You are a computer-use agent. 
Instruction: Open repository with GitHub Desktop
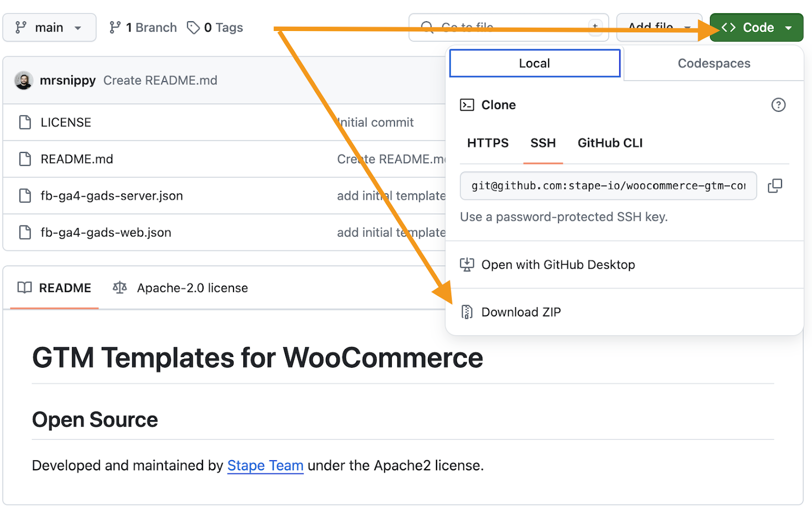tap(558, 264)
